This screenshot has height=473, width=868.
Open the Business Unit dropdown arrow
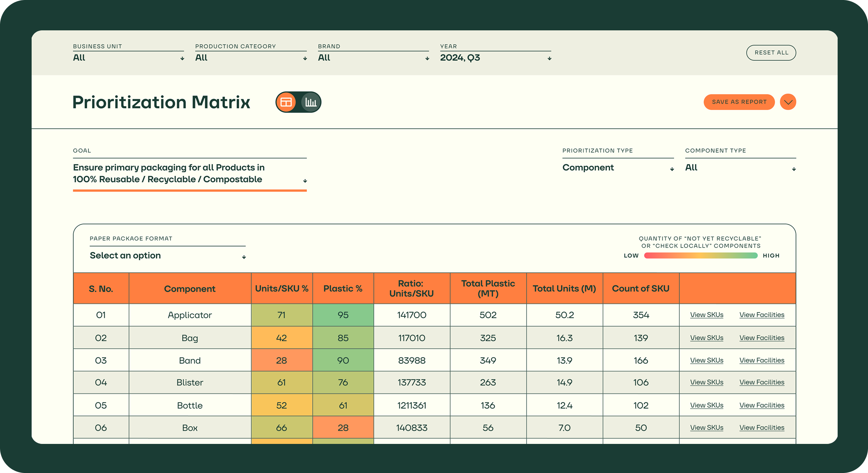pyautogui.click(x=182, y=58)
